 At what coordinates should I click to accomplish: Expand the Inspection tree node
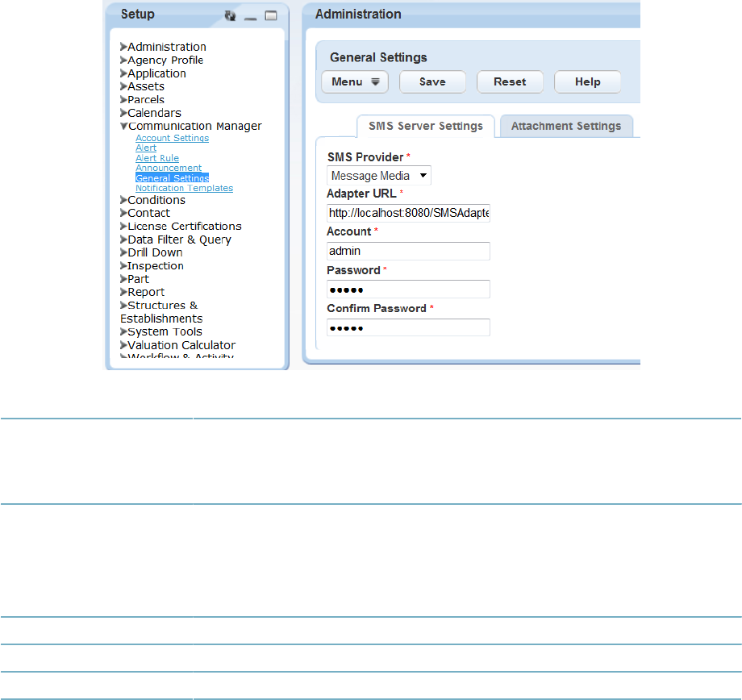[x=123, y=265]
